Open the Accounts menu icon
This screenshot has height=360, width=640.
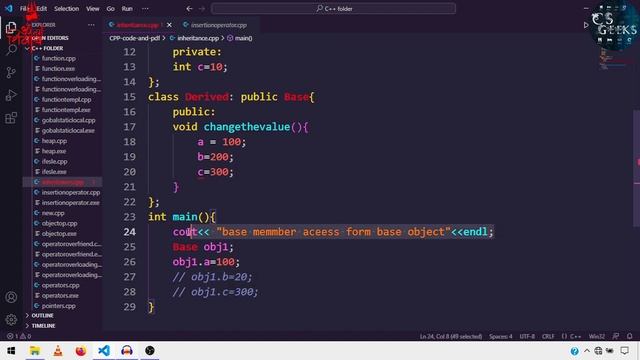pos(11,297)
